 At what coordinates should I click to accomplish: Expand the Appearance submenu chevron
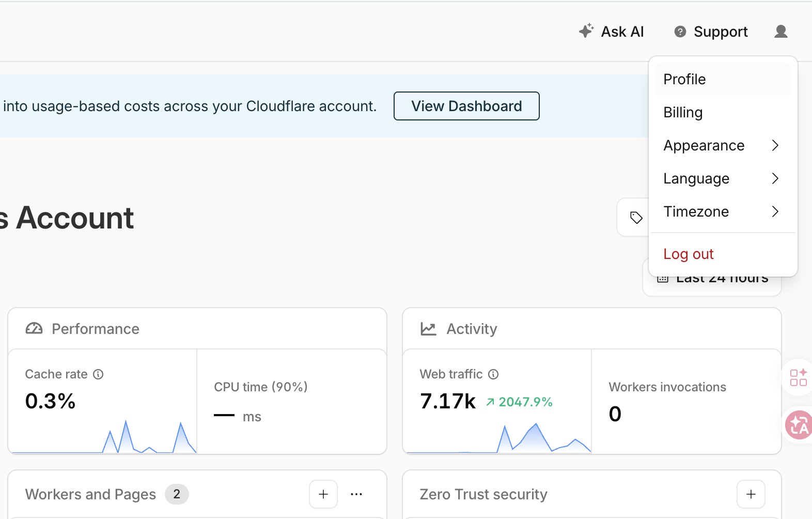(x=775, y=145)
